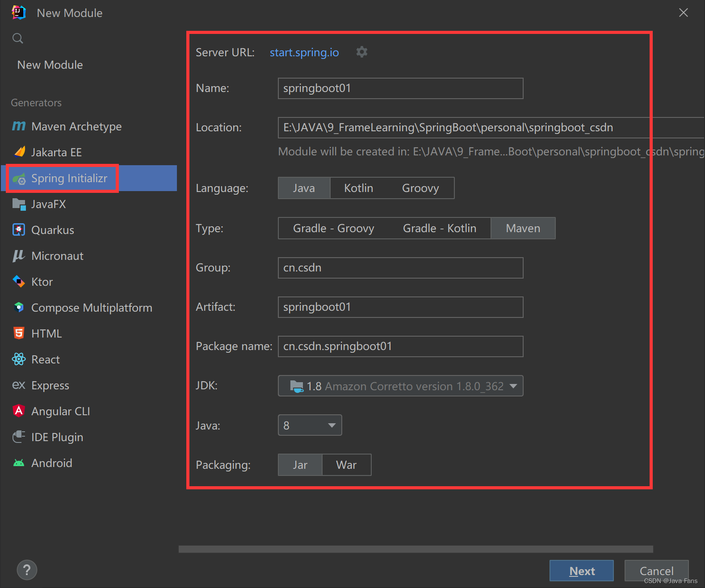This screenshot has width=705, height=588.
Task: Focus the Artifact input field
Action: (400, 307)
